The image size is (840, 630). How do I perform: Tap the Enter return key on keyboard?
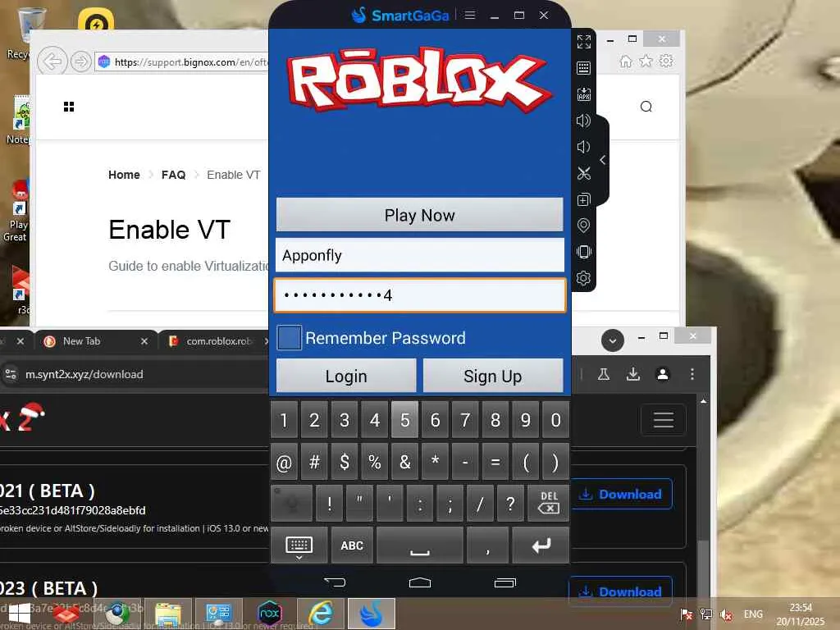click(541, 546)
